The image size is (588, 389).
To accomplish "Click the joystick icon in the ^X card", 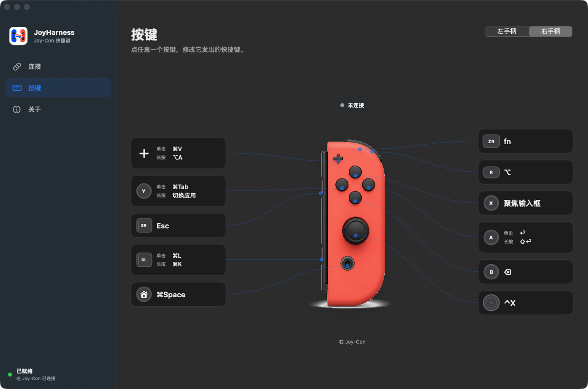I will point(491,303).
